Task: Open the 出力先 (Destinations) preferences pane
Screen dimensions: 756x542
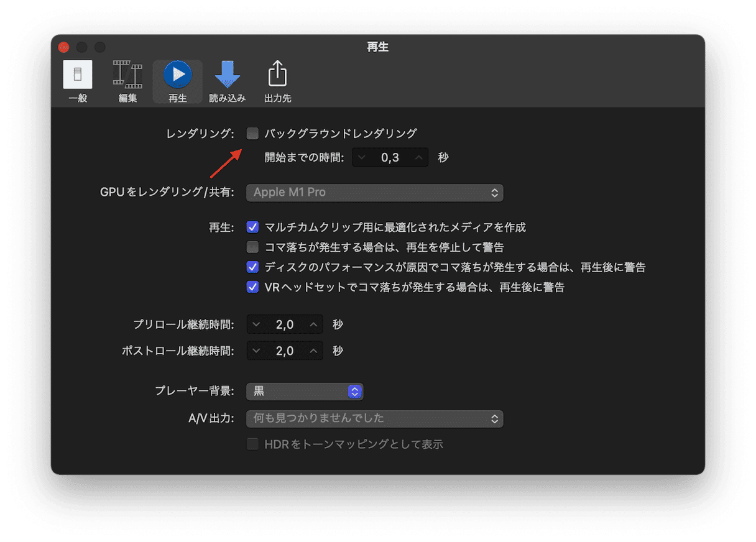Action: coord(277,81)
